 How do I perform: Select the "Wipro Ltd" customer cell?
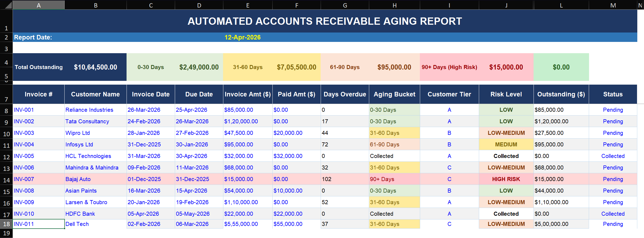coord(95,133)
